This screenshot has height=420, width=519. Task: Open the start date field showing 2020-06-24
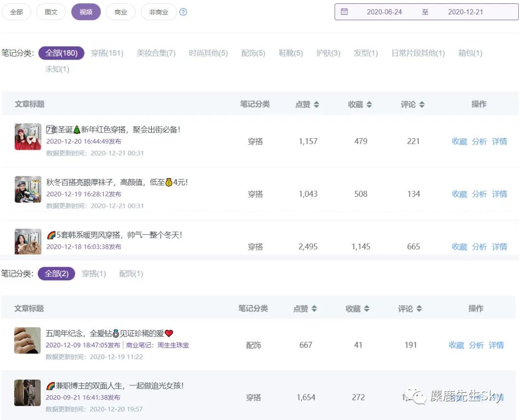click(384, 12)
